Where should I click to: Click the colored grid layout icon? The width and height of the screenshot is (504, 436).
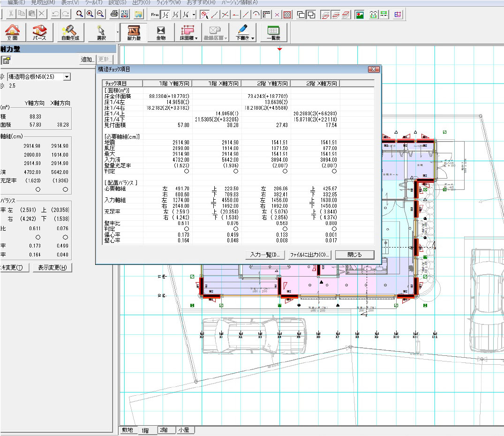(398, 15)
